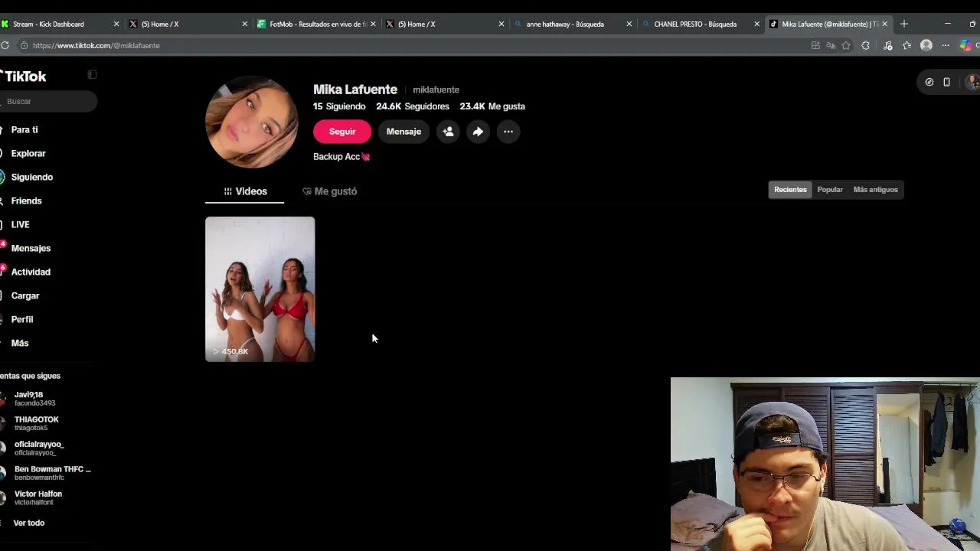This screenshot has width=980, height=551.
Task: Click the translate page icon
Action: point(831,45)
